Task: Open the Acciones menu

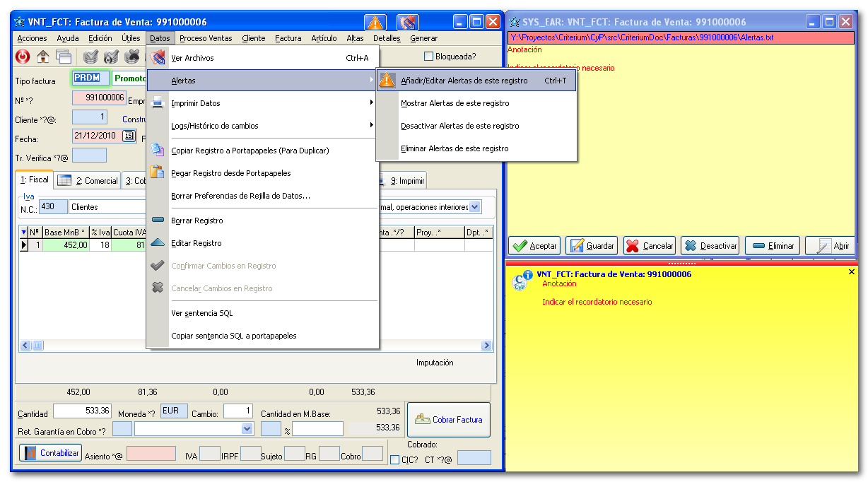Action: [33, 38]
